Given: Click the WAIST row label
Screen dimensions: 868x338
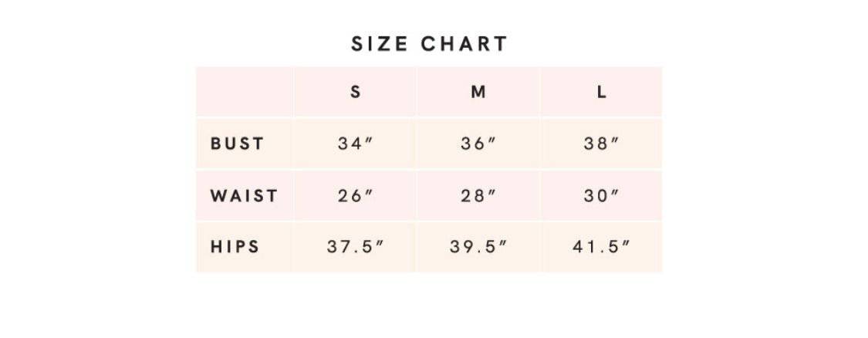Looking at the screenshot, I should click(244, 195).
